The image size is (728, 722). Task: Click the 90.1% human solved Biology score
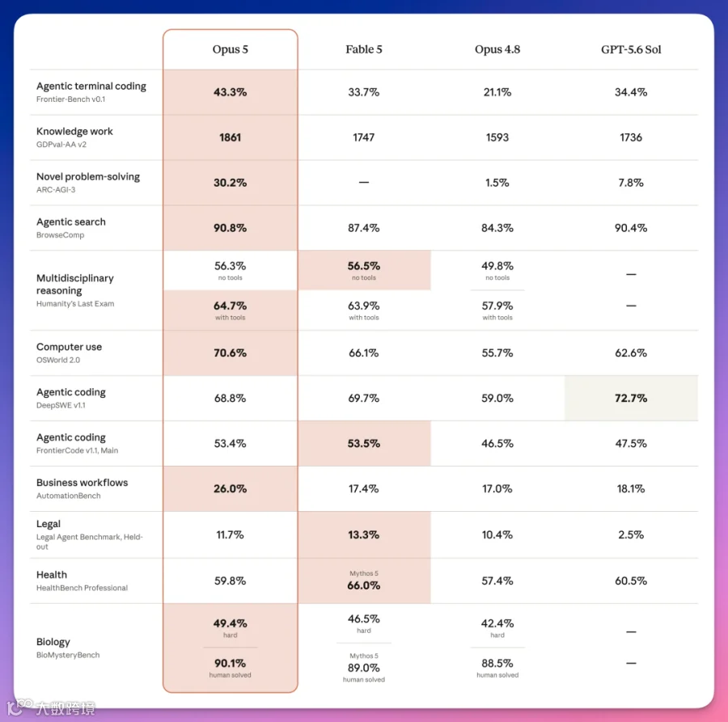[231, 668]
